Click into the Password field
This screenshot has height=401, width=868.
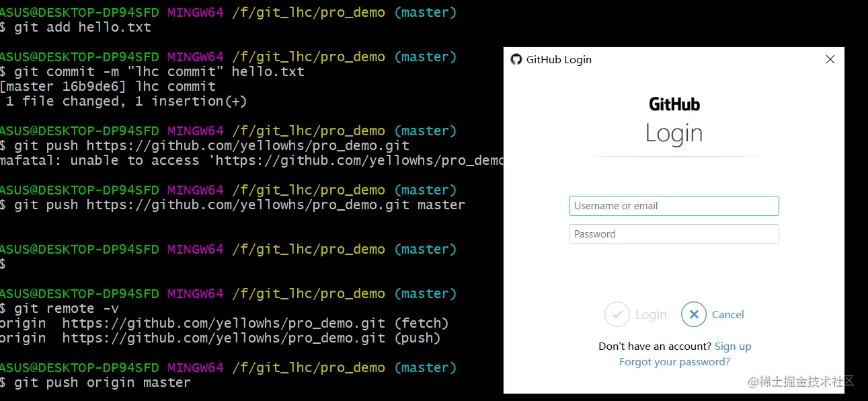point(674,234)
